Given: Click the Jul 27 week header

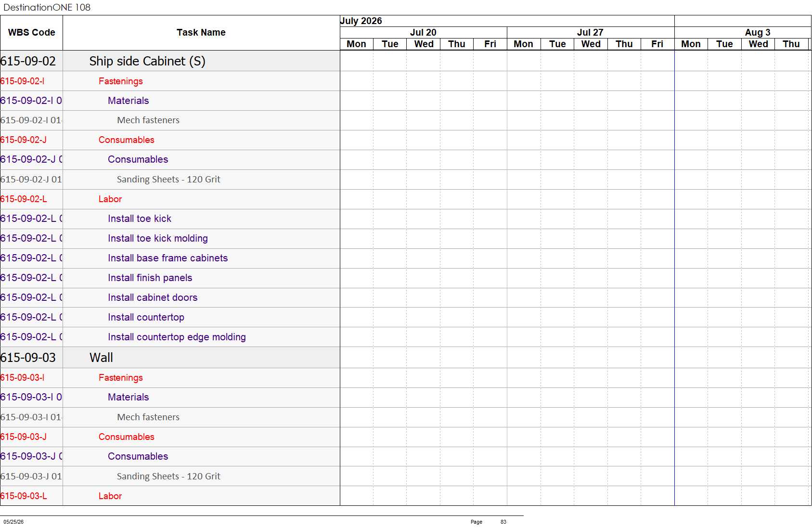Looking at the screenshot, I should pyautogui.click(x=590, y=32).
